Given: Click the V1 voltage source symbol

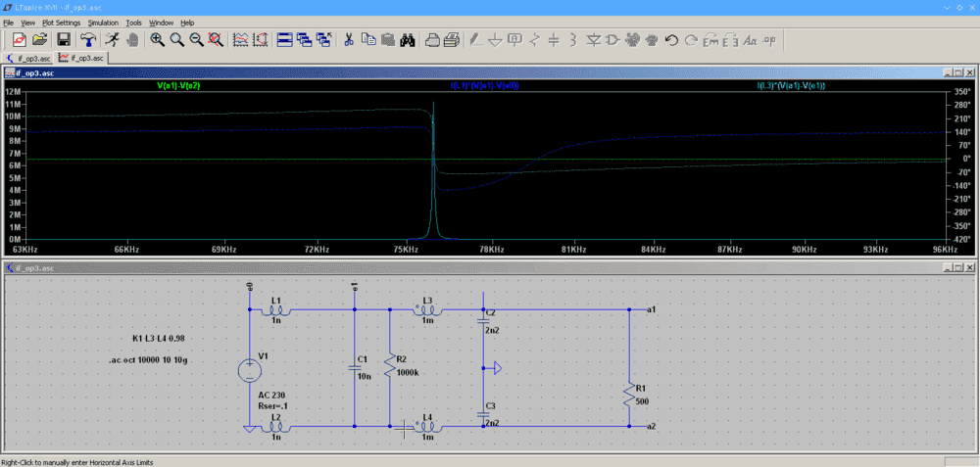Looking at the screenshot, I should click(x=250, y=369).
